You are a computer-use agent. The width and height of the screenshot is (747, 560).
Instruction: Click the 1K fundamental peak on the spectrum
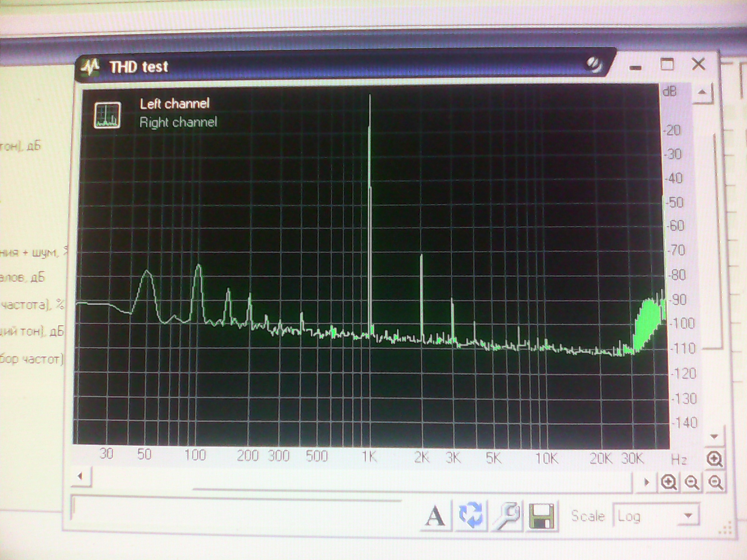pos(370,140)
